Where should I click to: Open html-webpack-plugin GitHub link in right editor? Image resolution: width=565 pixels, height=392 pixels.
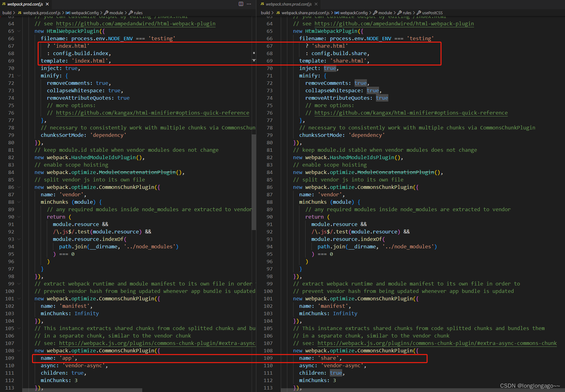394,24
